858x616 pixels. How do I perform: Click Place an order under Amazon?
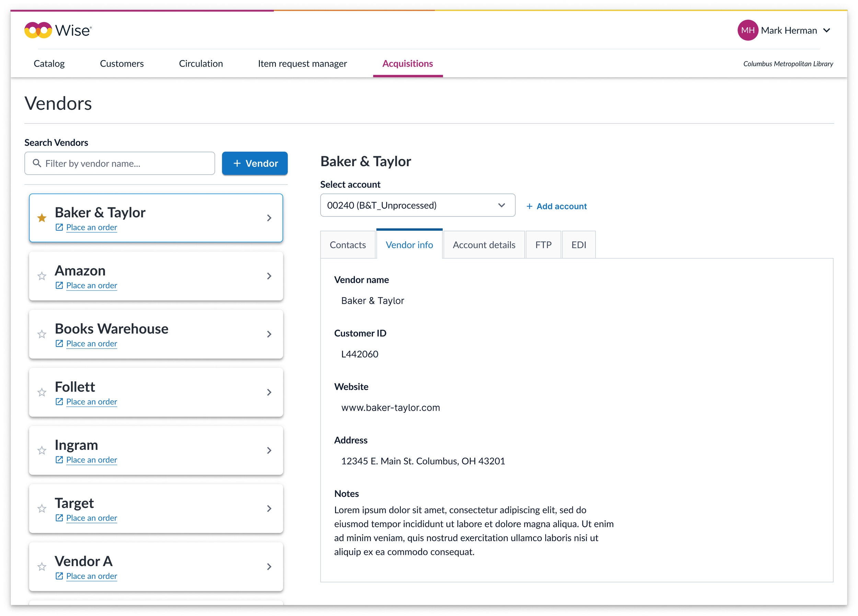92,285
